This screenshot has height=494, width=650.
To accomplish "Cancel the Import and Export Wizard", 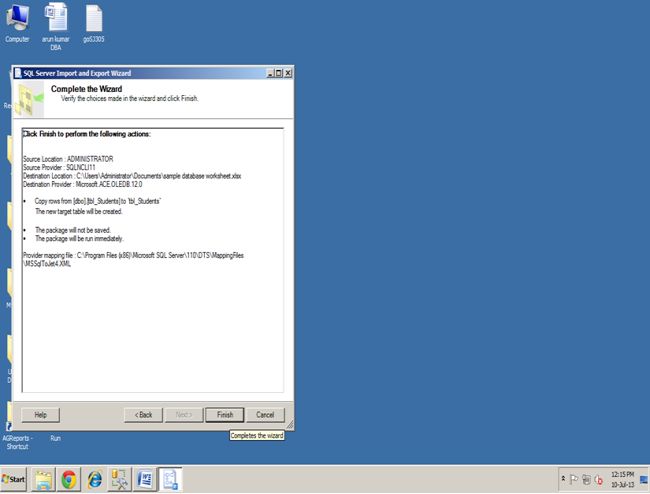I will pos(265,415).
